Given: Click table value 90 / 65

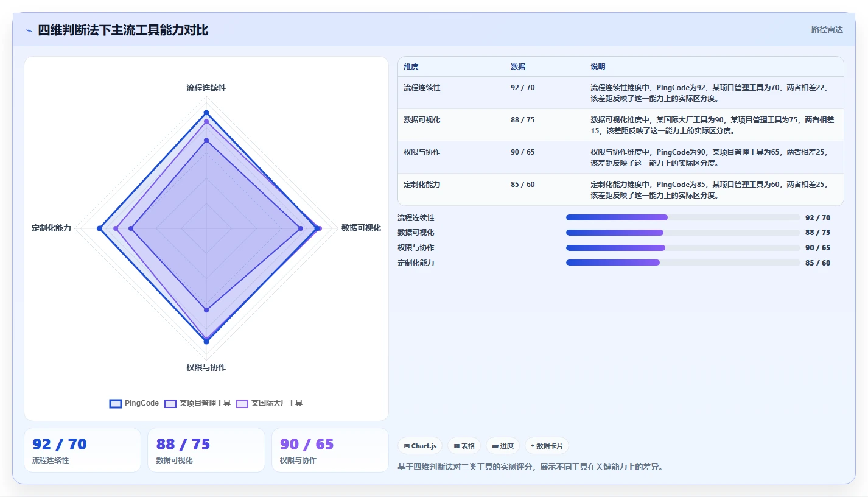Looking at the screenshot, I should 523,152.
